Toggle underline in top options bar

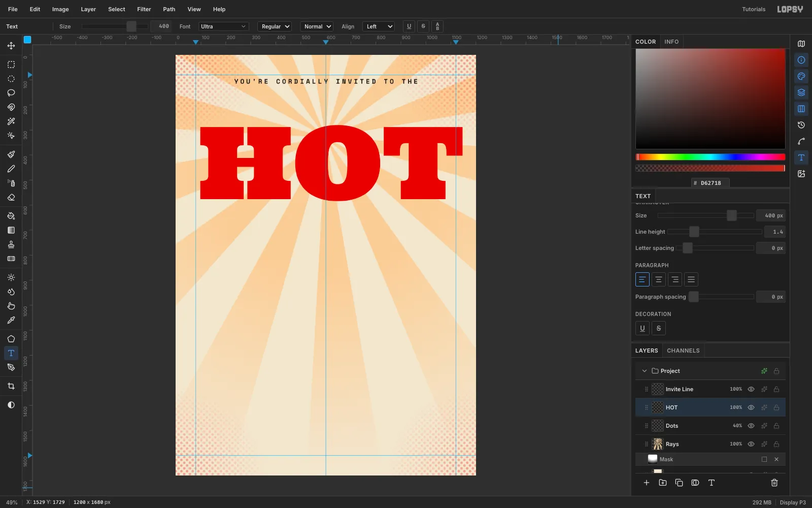pyautogui.click(x=409, y=26)
